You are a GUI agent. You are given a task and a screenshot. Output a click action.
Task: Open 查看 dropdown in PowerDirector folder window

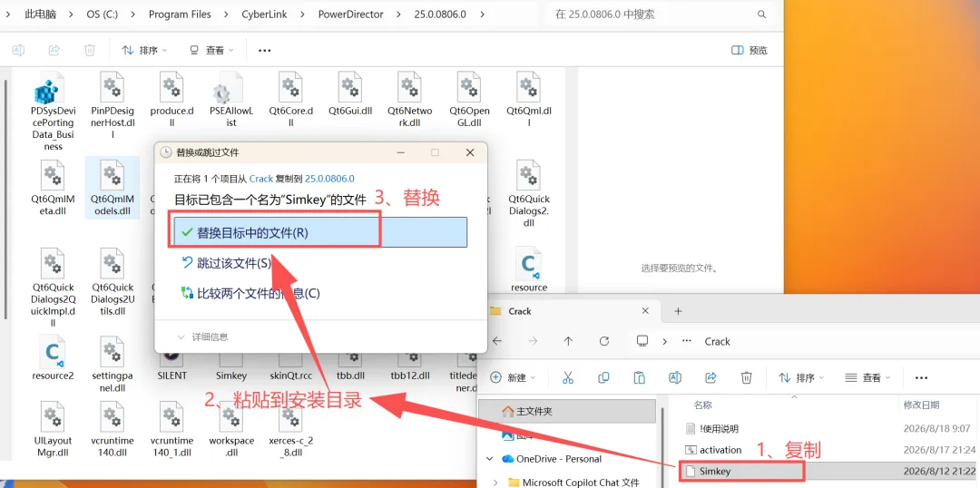[211, 50]
